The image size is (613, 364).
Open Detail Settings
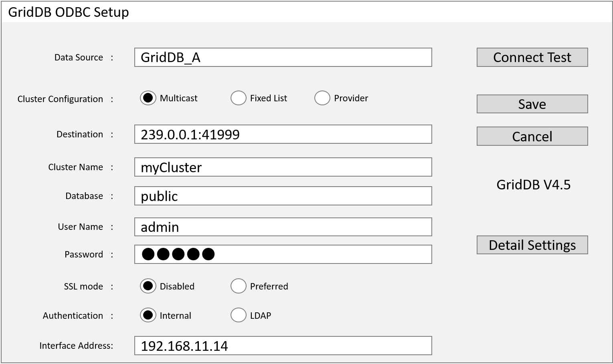[x=532, y=245]
